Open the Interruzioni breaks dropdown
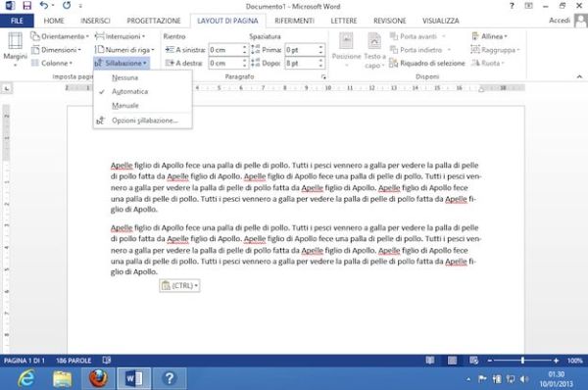588x390 pixels. 120,36
